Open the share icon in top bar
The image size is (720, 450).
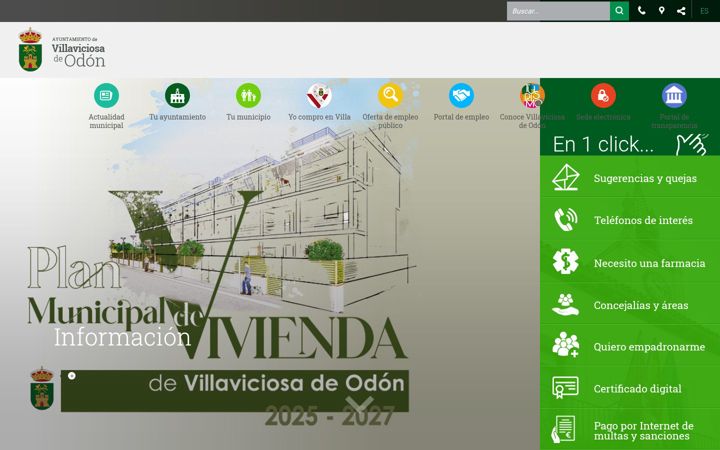pos(681,11)
